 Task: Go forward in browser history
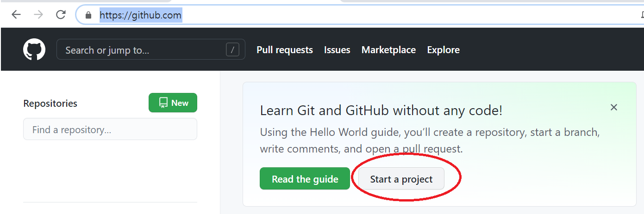tap(38, 15)
